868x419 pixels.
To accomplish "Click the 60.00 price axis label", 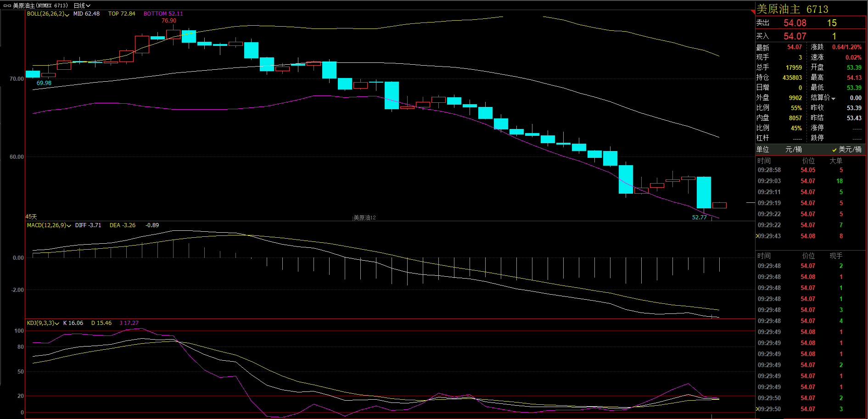I will (17, 157).
